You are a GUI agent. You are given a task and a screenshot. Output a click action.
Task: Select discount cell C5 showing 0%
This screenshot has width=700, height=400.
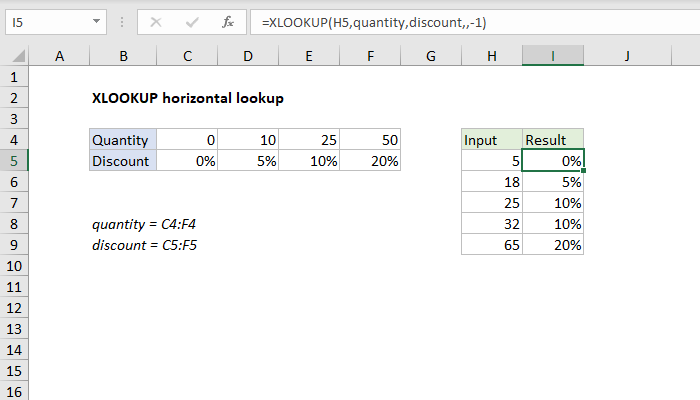click(x=188, y=161)
